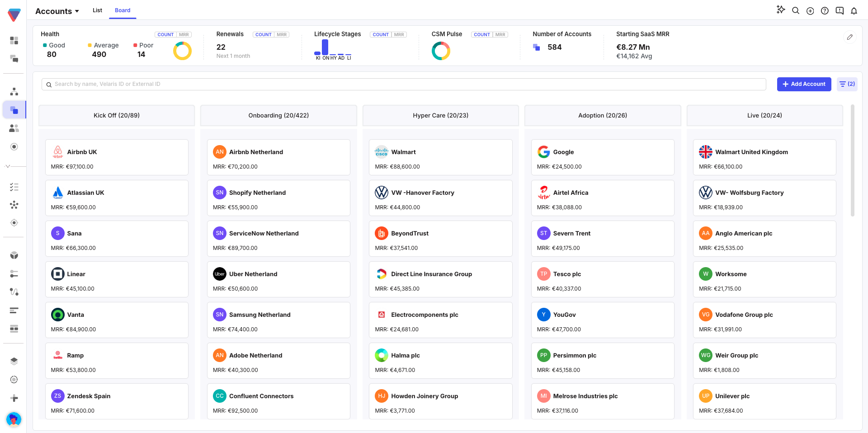Viewport: 868px width, 433px height.
Task: Click the Velaris logo in the sidebar
Action: (x=14, y=15)
